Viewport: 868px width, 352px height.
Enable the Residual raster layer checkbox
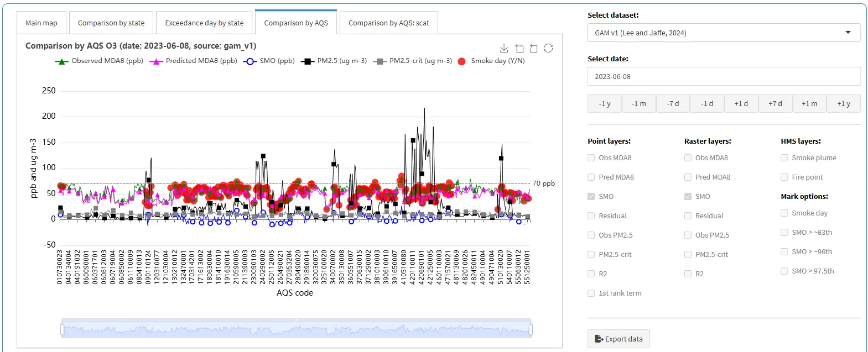pyautogui.click(x=688, y=216)
